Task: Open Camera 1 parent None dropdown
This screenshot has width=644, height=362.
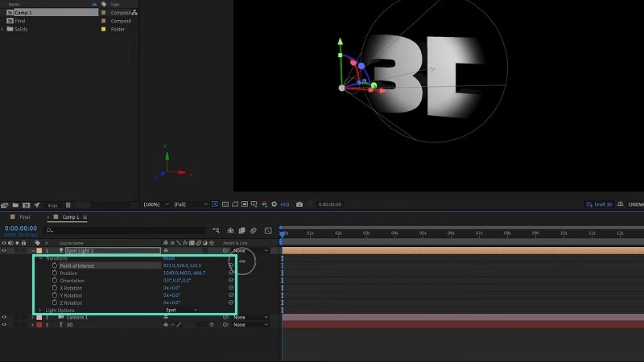Action: (x=250, y=317)
